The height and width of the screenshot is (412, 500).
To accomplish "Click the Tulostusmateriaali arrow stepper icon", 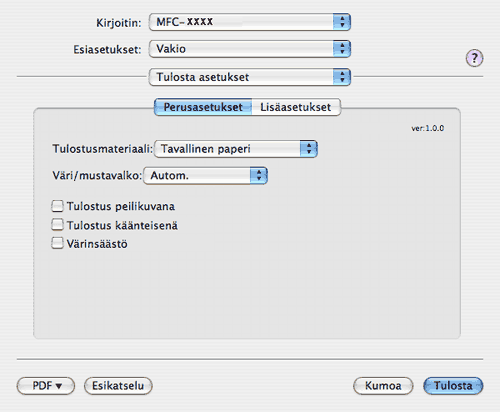I will click(x=309, y=149).
